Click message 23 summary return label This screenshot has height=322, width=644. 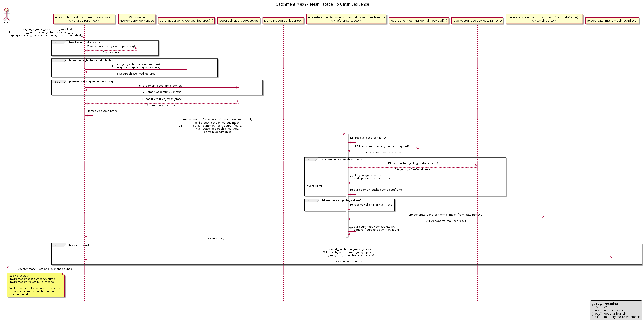click(x=216, y=239)
